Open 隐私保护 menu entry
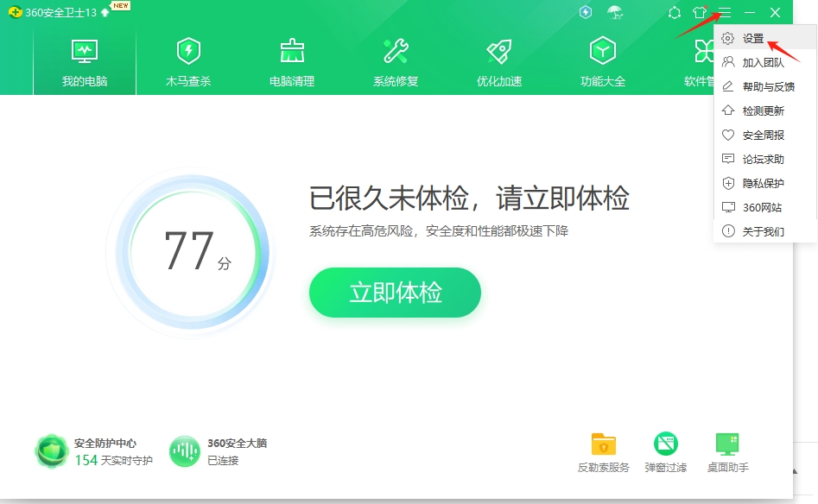818x504 pixels. [764, 183]
